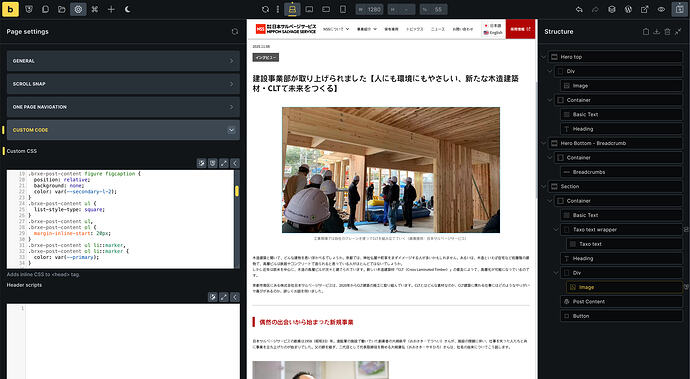Click the highlighted save button at top right
The height and width of the screenshot is (379, 690).
point(679,9)
